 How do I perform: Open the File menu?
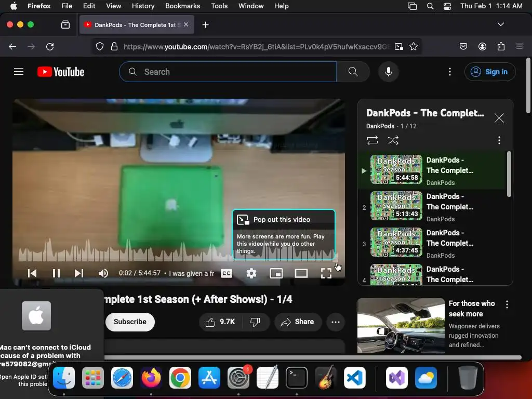66,6
